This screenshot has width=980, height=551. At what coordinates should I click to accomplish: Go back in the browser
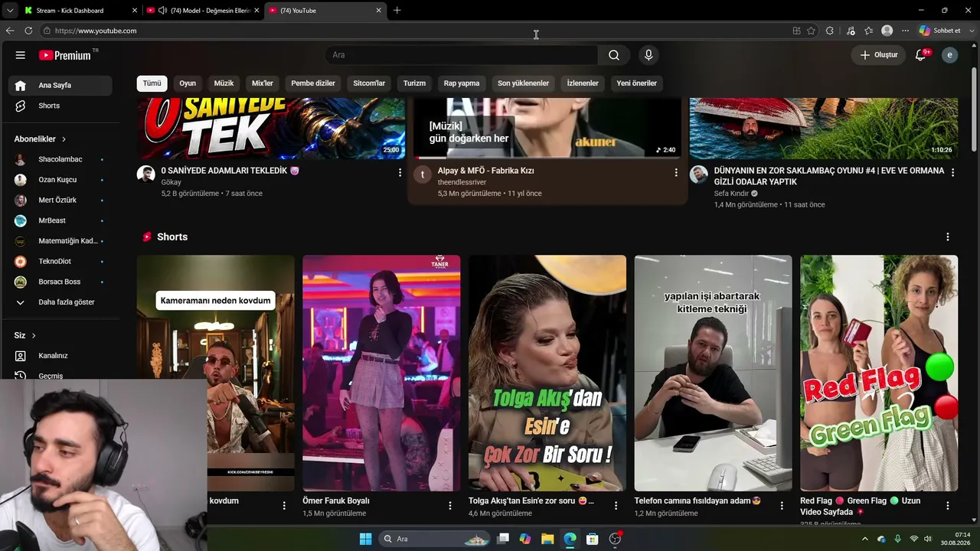click(x=10, y=31)
